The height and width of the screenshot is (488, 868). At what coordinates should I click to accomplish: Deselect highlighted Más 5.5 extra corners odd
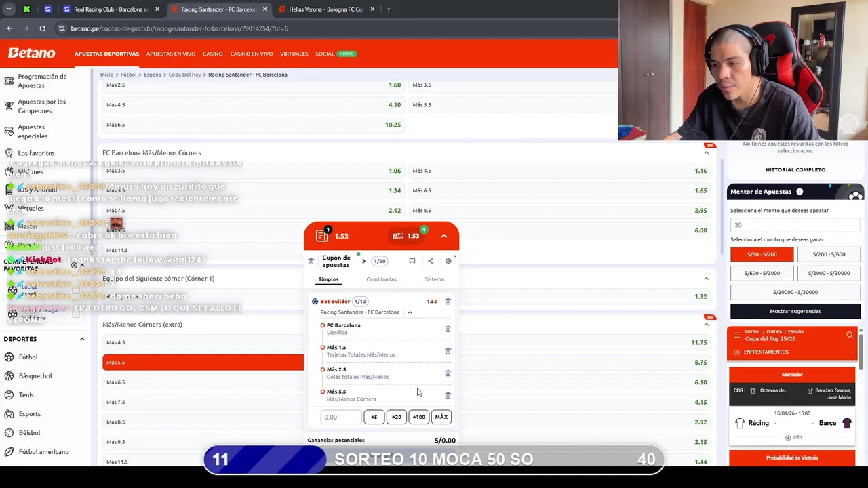point(203,363)
